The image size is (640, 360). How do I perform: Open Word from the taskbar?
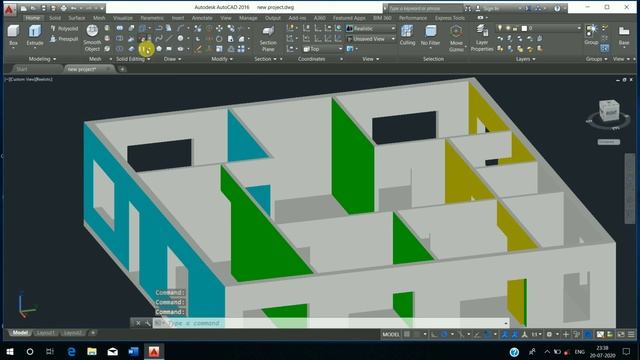pos(133,351)
